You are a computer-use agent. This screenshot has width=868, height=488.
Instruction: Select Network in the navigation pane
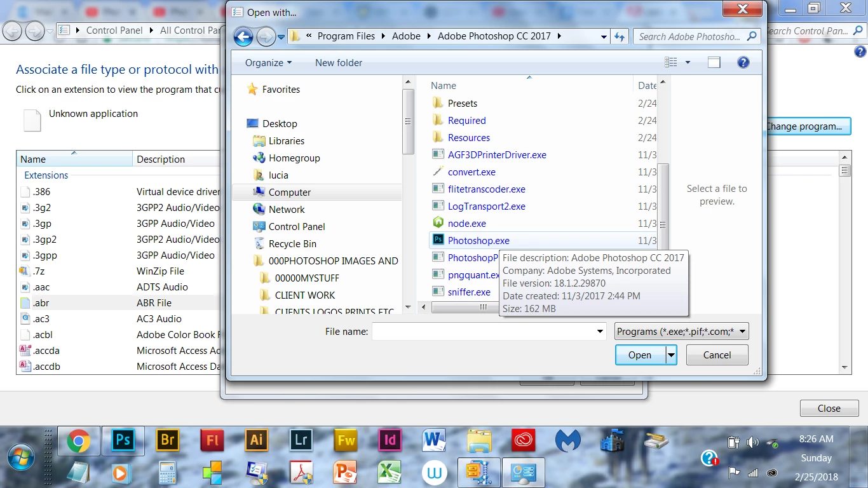tap(287, 210)
